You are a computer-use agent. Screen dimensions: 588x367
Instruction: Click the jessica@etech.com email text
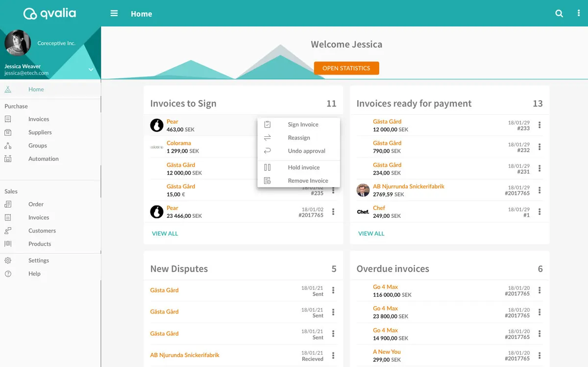(26, 73)
